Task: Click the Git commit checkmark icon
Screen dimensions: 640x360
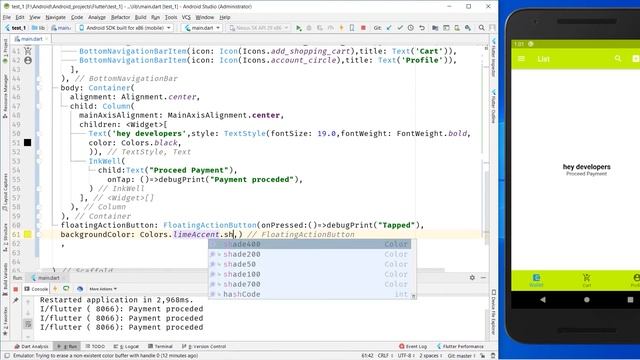Action: pos(400,28)
